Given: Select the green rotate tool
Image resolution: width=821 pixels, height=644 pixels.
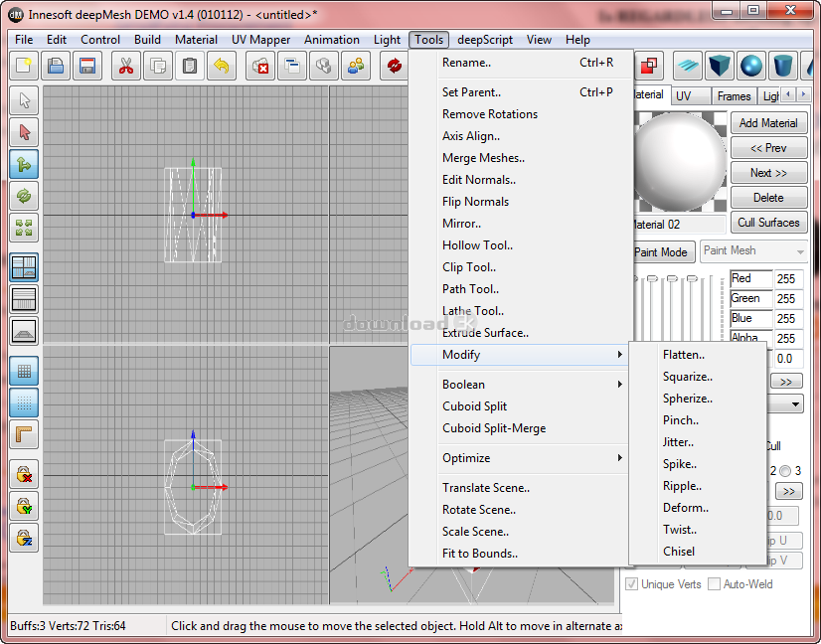Looking at the screenshot, I should (x=24, y=197).
